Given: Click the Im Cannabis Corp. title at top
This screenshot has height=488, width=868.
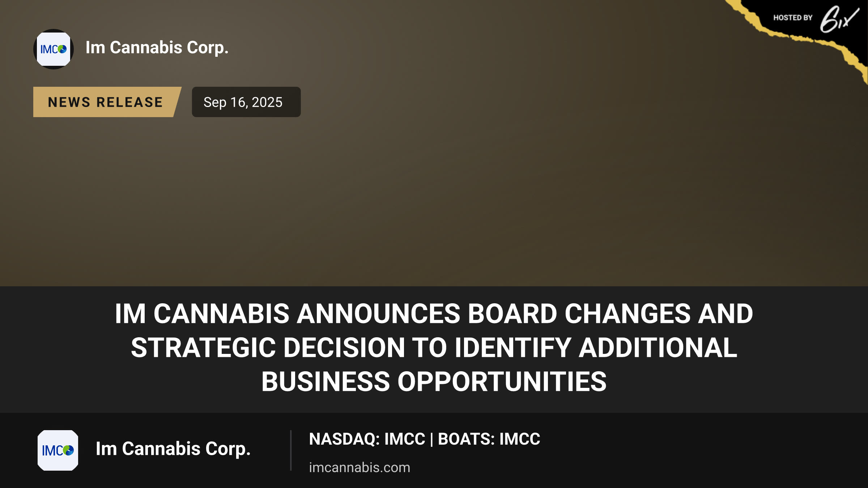Looking at the screenshot, I should click(157, 48).
